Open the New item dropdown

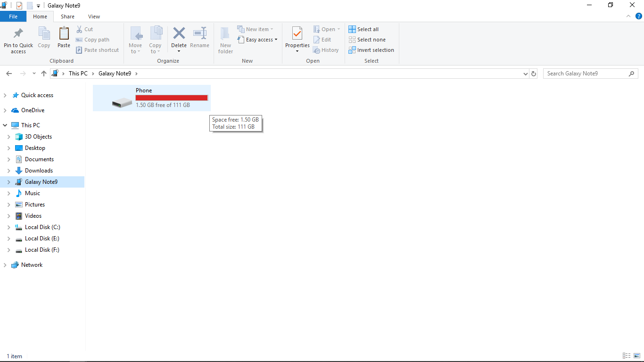tap(255, 29)
